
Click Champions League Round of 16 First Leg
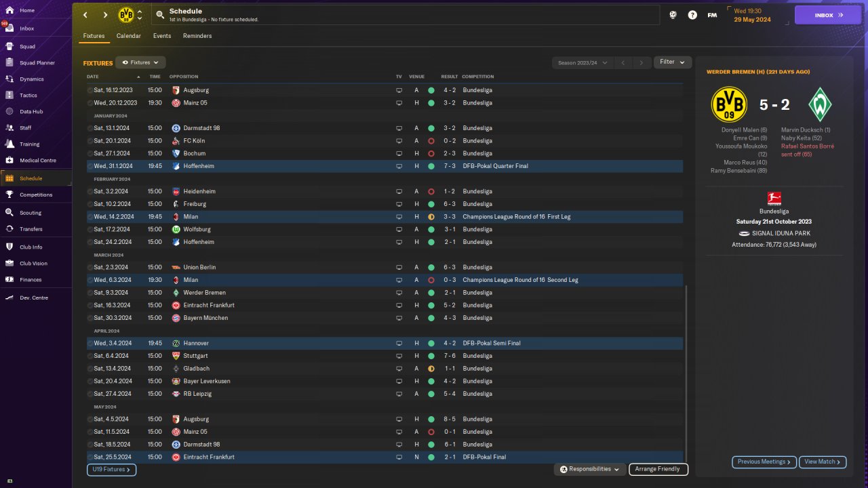pyautogui.click(x=517, y=217)
